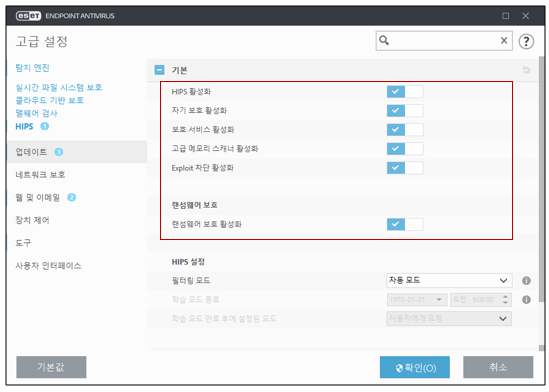Image resolution: width=549 pixels, height=392 pixels.
Task: Click the 웹 및 이메일 badge icon
Action: click(71, 197)
